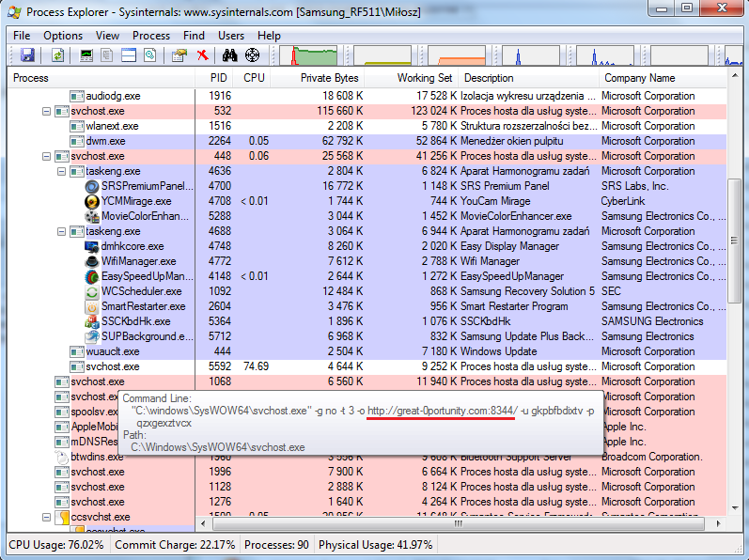Click the vertical scrollbar up arrow
Screen dimensions: 749x560
click(x=734, y=75)
